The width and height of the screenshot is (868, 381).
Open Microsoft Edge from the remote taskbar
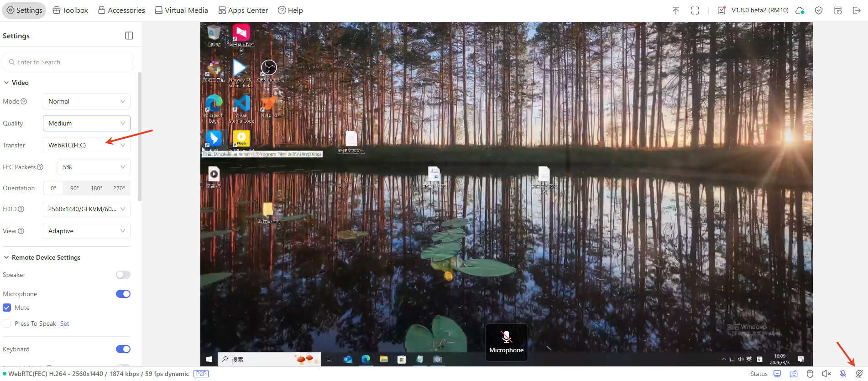point(366,359)
